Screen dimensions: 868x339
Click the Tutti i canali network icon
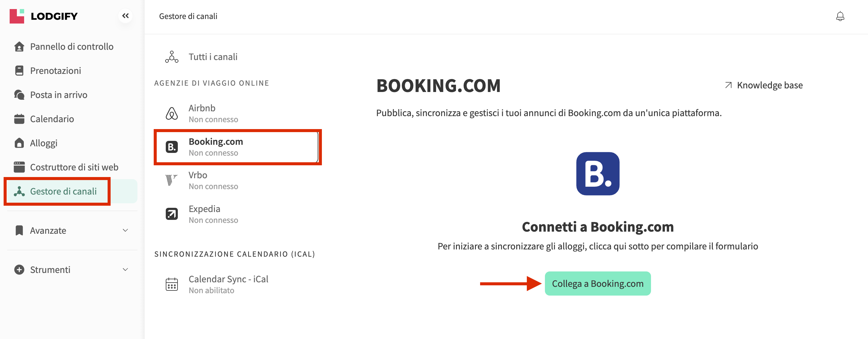click(171, 57)
